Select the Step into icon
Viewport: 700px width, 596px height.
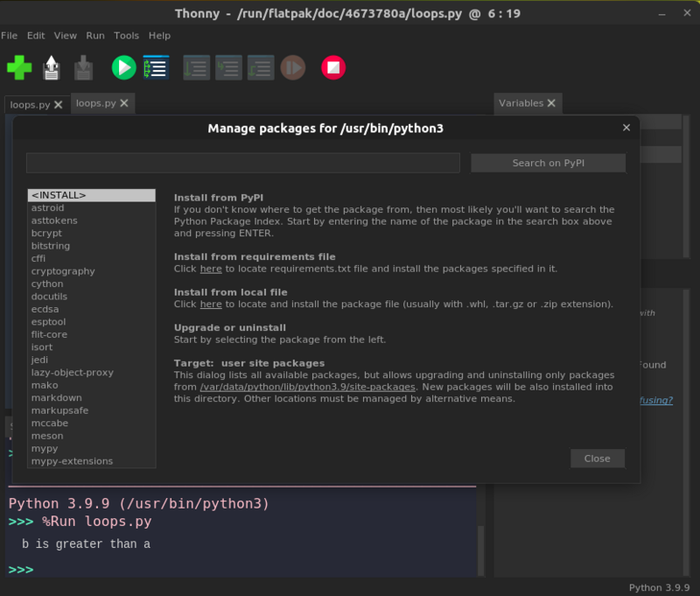point(228,67)
